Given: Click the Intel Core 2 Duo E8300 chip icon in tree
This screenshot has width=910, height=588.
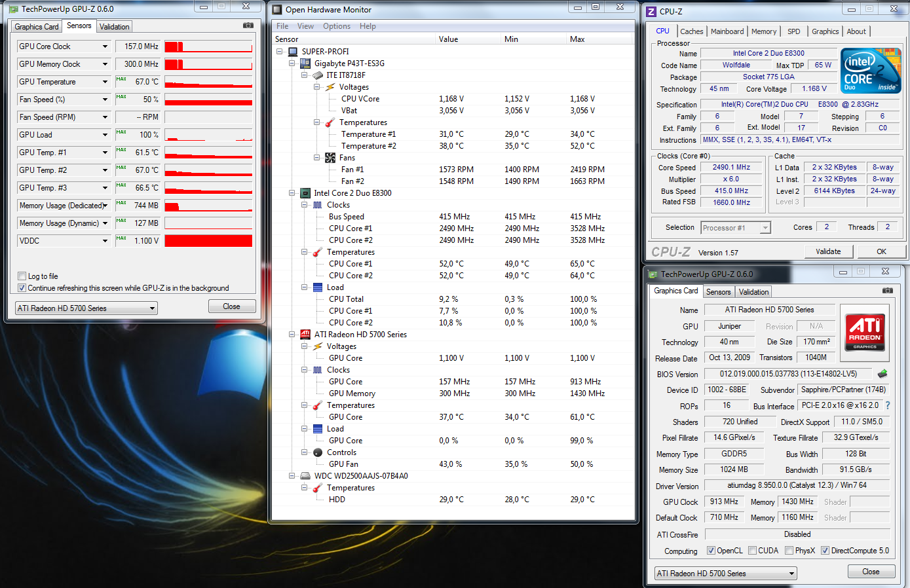Looking at the screenshot, I should pyautogui.click(x=305, y=193).
